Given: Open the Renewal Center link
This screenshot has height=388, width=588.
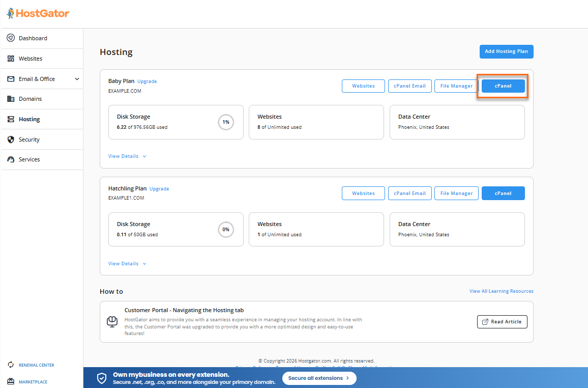Looking at the screenshot, I should click(37, 365).
